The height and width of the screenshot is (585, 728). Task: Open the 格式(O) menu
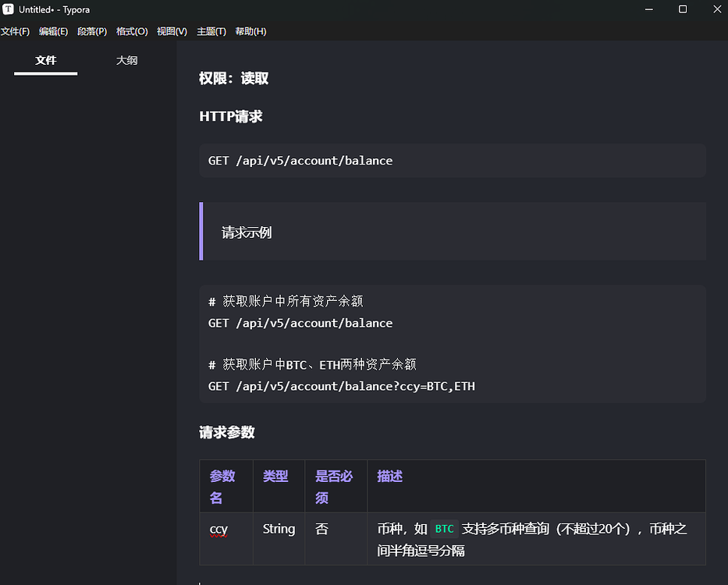(x=131, y=31)
